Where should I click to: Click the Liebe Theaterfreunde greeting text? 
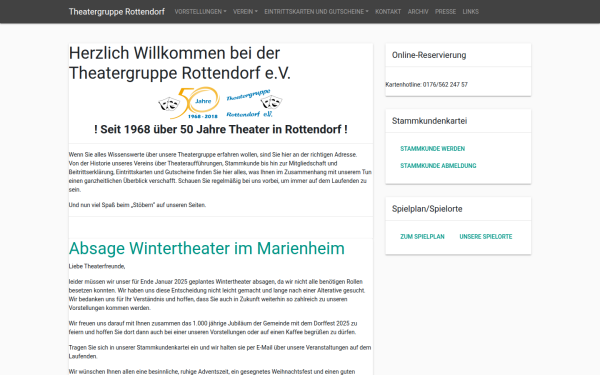(97, 266)
